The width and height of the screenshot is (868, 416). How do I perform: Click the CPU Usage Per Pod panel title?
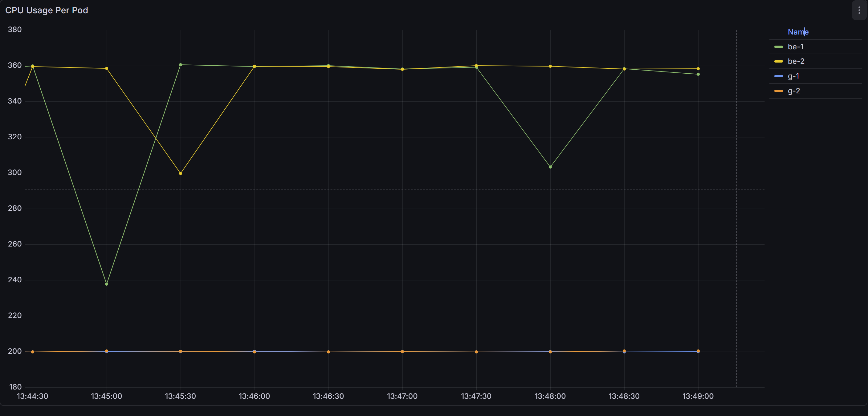tap(47, 10)
